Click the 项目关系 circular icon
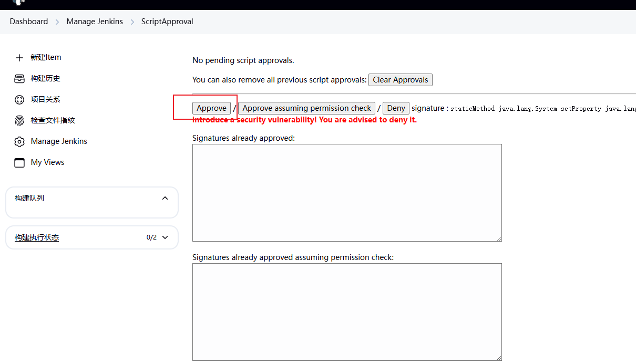 pyautogui.click(x=19, y=100)
